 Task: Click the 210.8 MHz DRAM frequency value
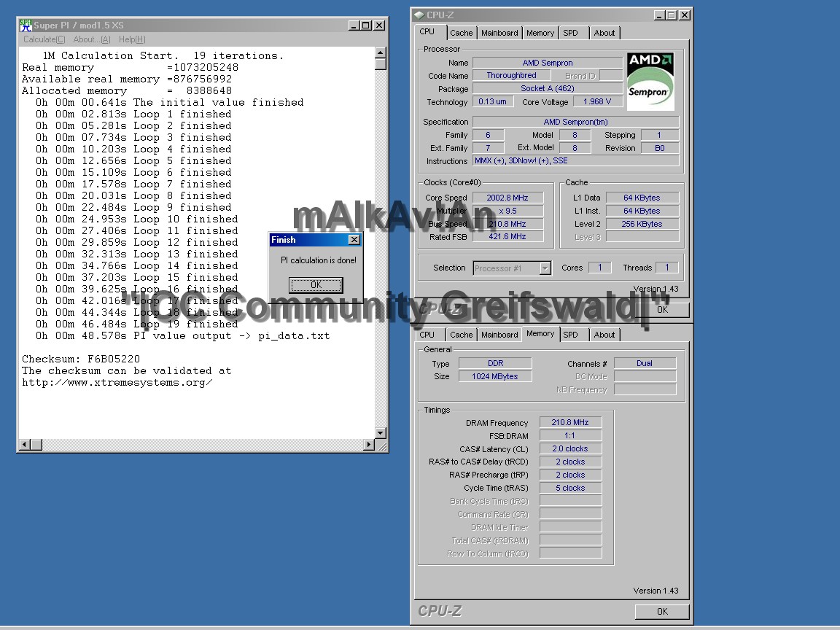coord(570,422)
